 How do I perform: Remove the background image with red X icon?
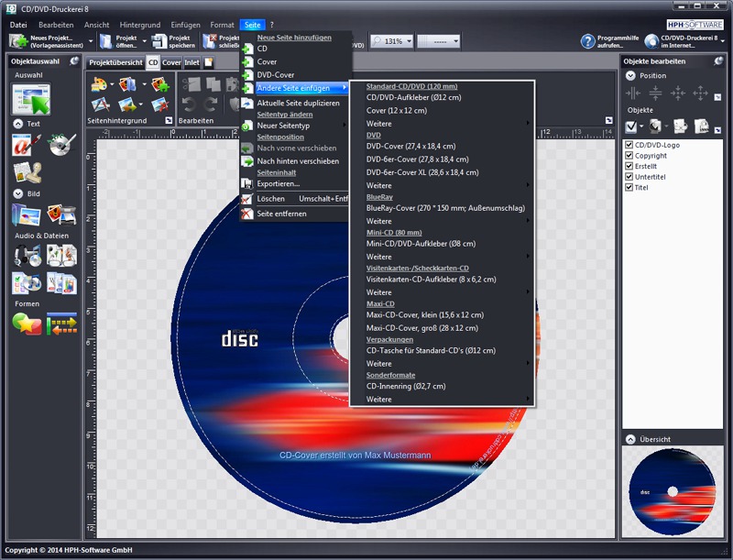159,104
